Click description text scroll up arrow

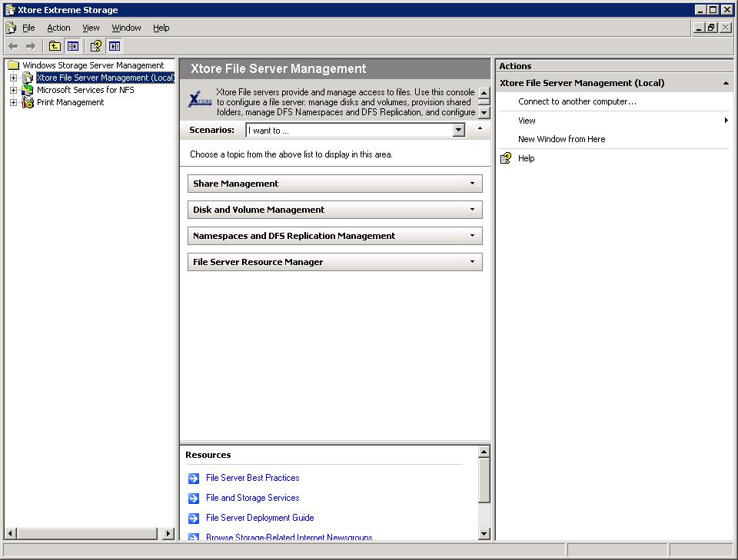click(x=484, y=92)
